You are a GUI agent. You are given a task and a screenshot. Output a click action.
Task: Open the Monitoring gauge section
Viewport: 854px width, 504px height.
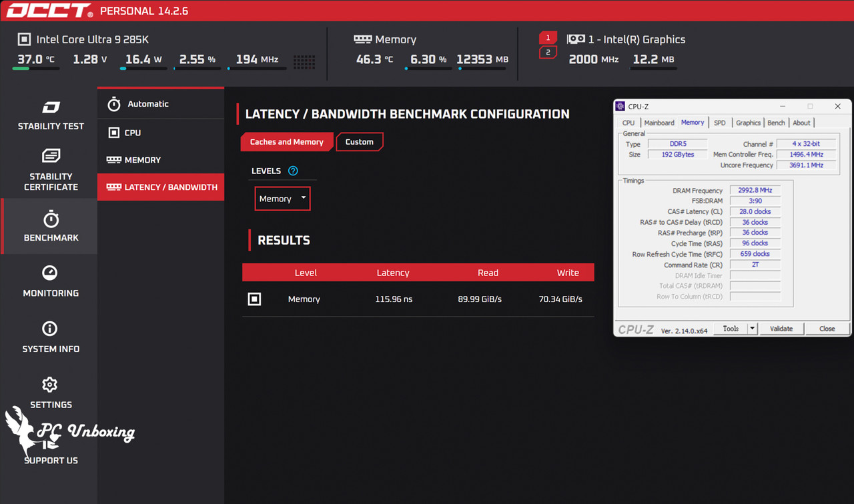(51, 281)
